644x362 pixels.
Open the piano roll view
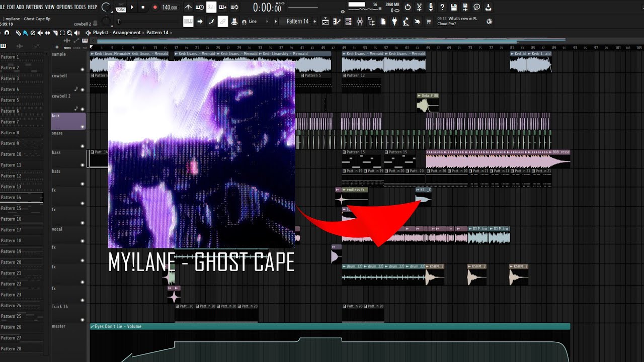tap(337, 22)
